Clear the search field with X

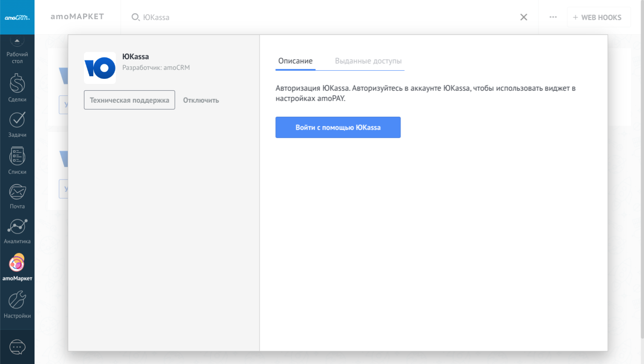(523, 17)
